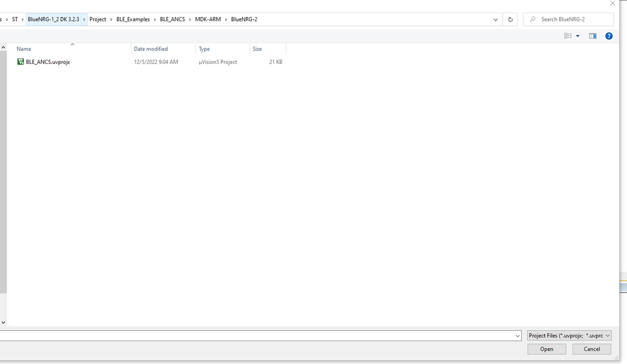Viewport: 627px width, 364px height.
Task: Refresh the current folder view
Action: coord(510,19)
